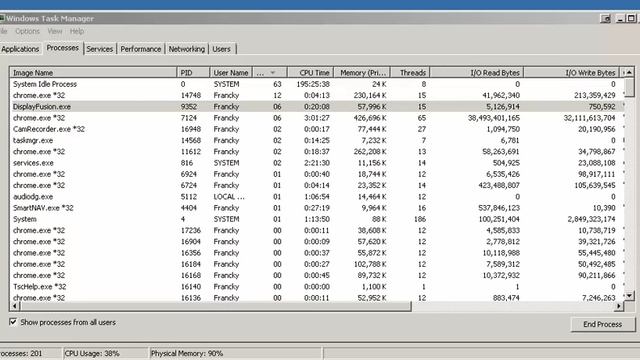Select chrome.exe with PID 16904
This screenshot has width=640, height=360.
(x=317, y=242)
